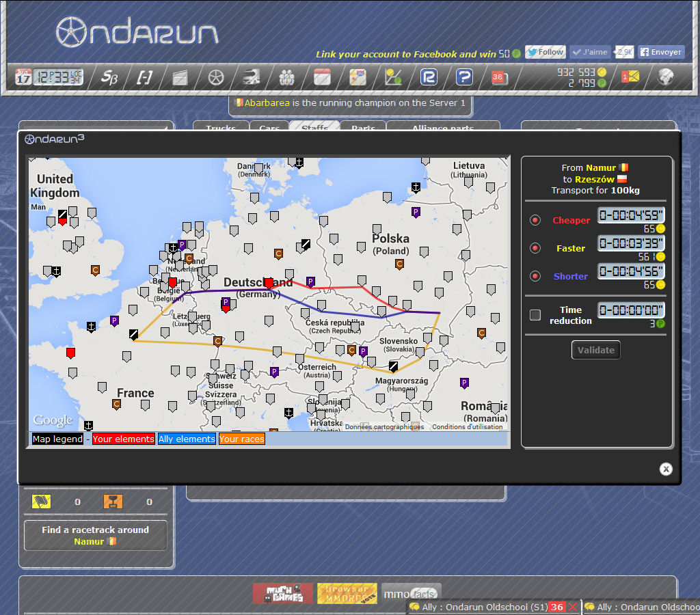Viewport: 700px width, 615px height.
Task: Open the S-beta toolbar icon
Action: pyautogui.click(x=109, y=77)
